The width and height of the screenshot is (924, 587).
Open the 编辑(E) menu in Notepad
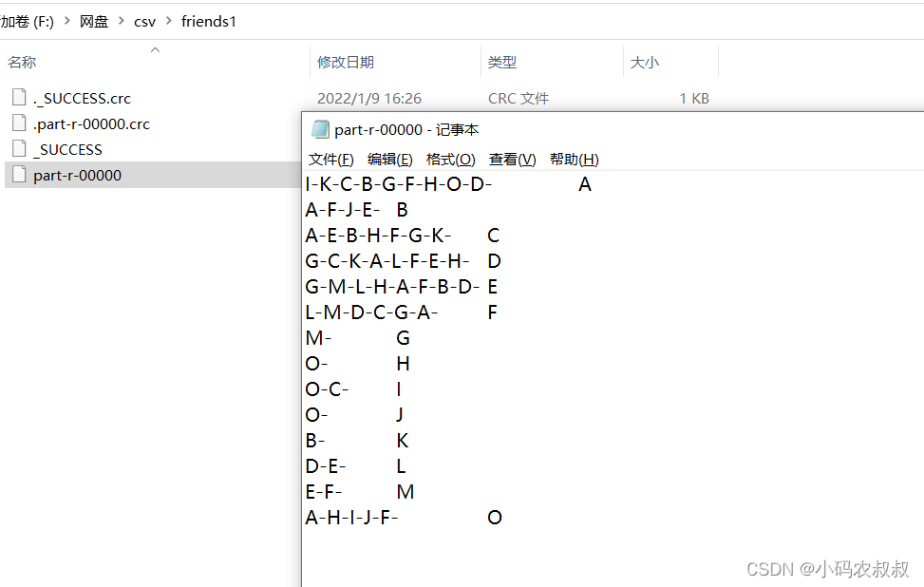click(x=389, y=159)
